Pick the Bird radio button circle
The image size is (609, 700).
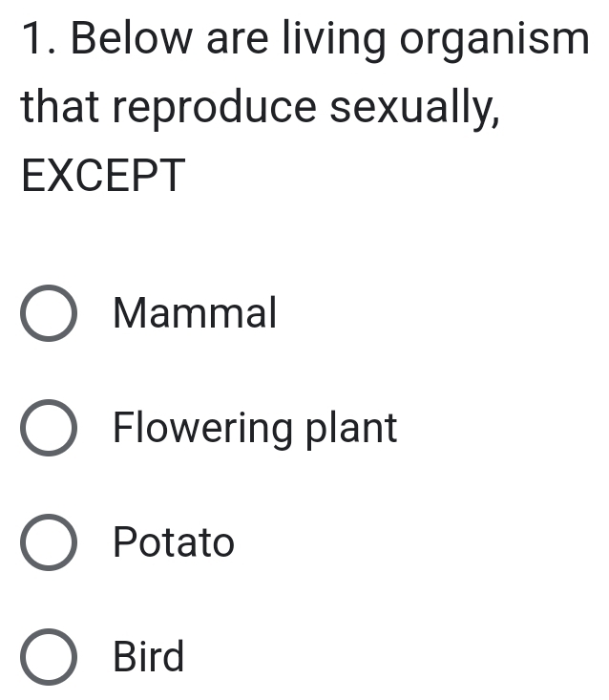pos(49,658)
